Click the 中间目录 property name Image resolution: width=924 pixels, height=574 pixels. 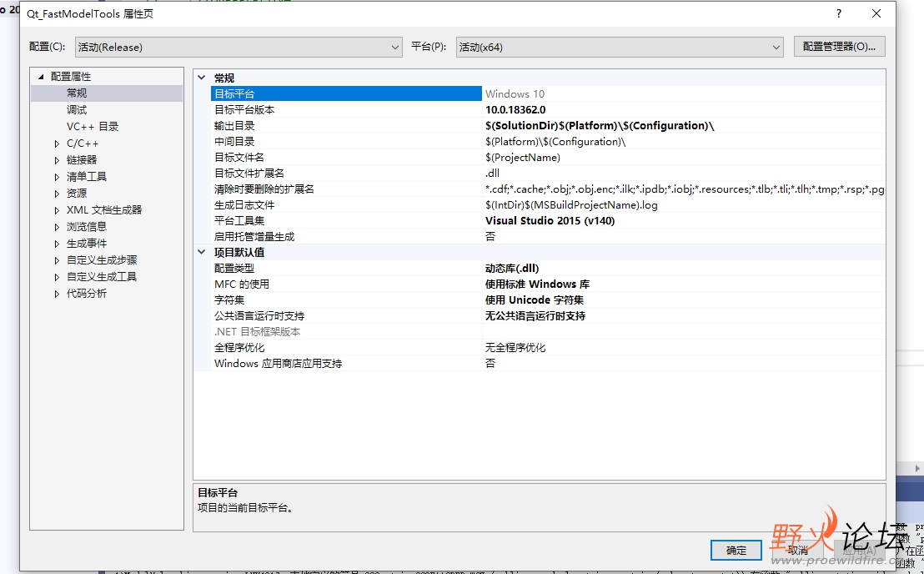[x=234, y=142]
